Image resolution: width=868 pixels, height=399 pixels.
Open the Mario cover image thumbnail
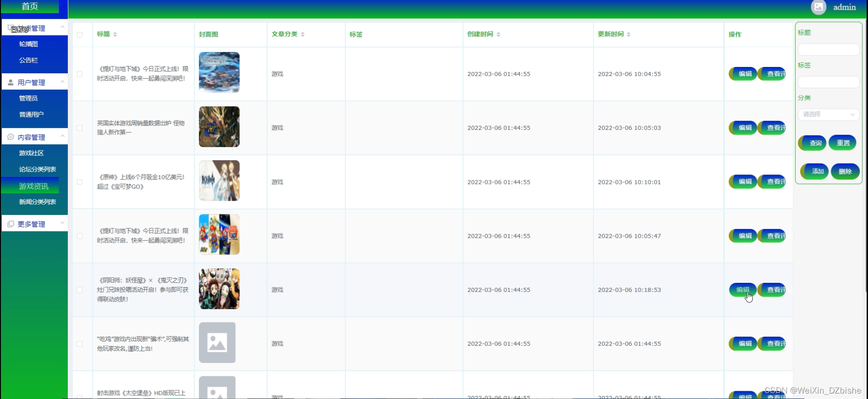[x=219, y=235]
